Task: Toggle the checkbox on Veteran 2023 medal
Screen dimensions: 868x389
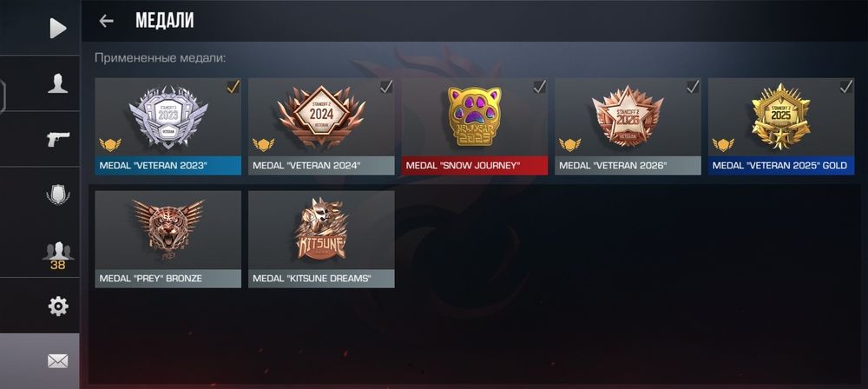Action: [x=233, y=87]
